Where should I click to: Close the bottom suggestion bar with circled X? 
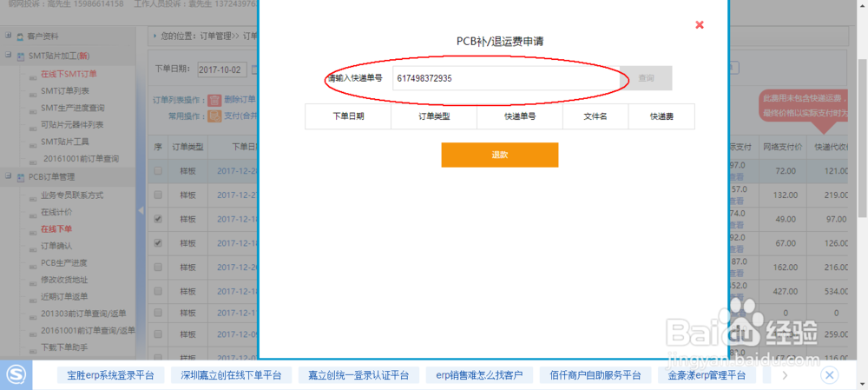[829, 375]
